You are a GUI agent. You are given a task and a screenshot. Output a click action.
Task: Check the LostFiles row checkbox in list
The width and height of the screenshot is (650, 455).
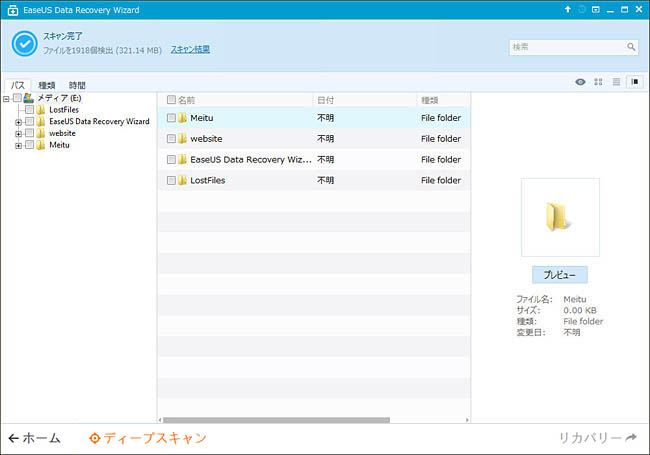[171, 180]
